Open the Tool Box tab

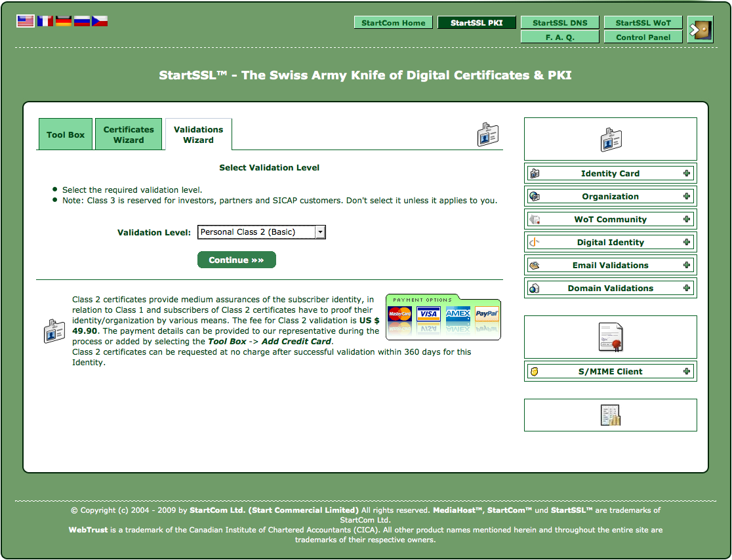[x=66, y=134]
